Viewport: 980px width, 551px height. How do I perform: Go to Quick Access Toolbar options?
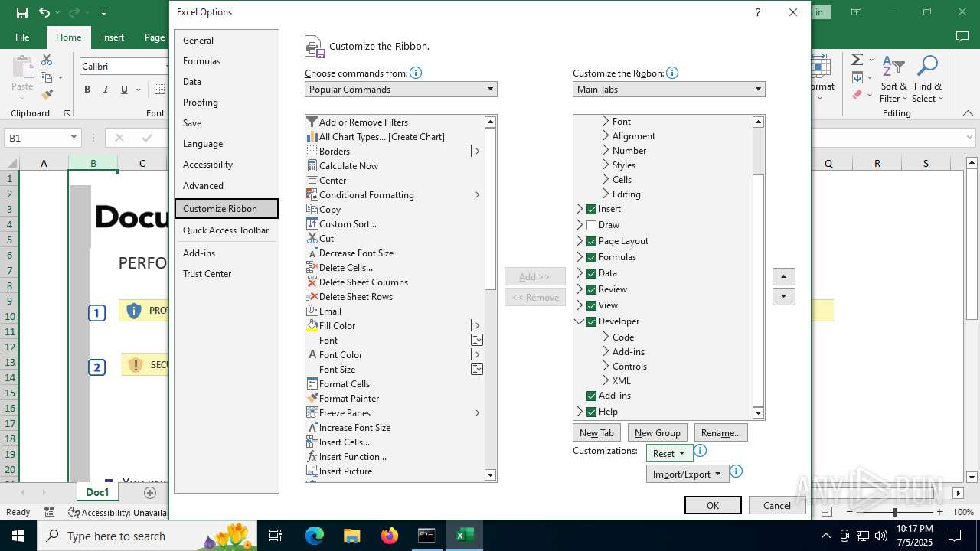227,230
